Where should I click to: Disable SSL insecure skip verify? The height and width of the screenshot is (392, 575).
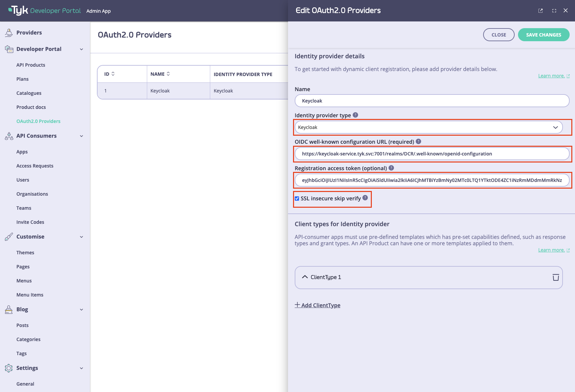point(297,198)
